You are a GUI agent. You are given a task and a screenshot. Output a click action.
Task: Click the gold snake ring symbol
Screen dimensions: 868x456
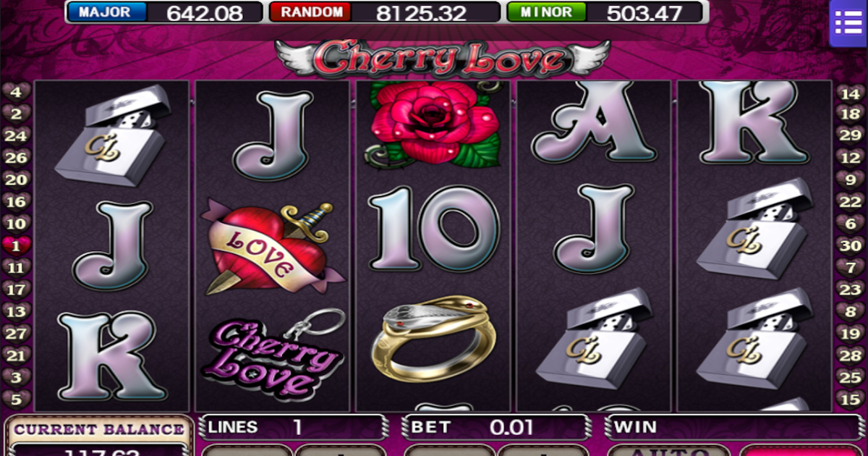click(433, 338)
